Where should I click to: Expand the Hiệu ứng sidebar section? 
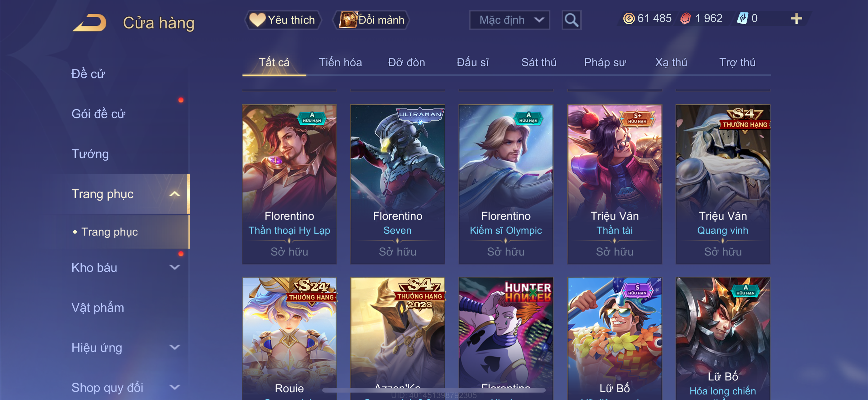coord(174,348)
